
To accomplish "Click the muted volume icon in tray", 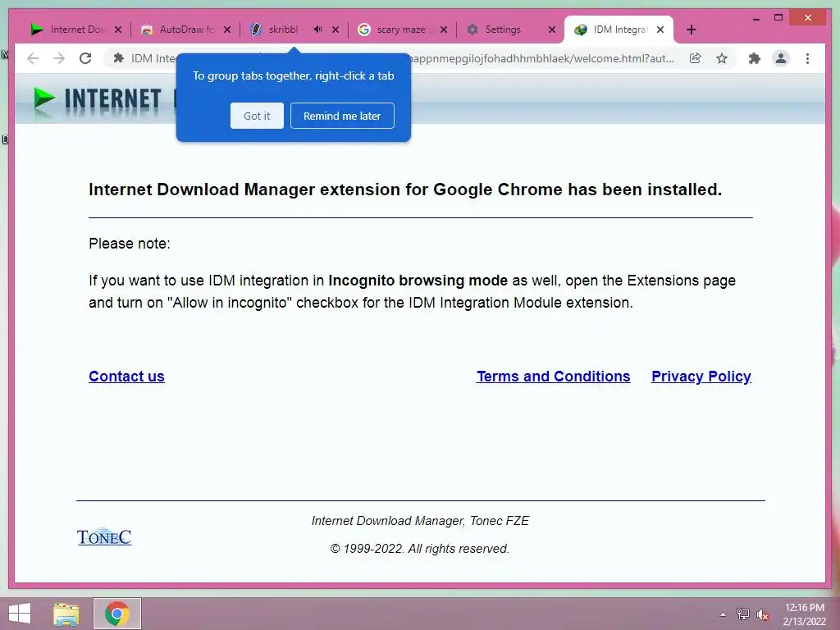I will click(x=762, y=614).
